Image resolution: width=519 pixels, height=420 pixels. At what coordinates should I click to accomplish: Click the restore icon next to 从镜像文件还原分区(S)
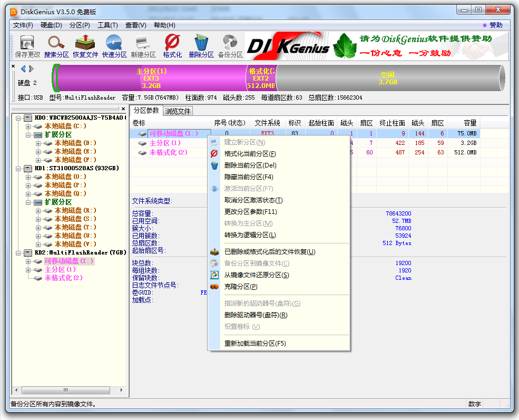click(x=214, y=275)
